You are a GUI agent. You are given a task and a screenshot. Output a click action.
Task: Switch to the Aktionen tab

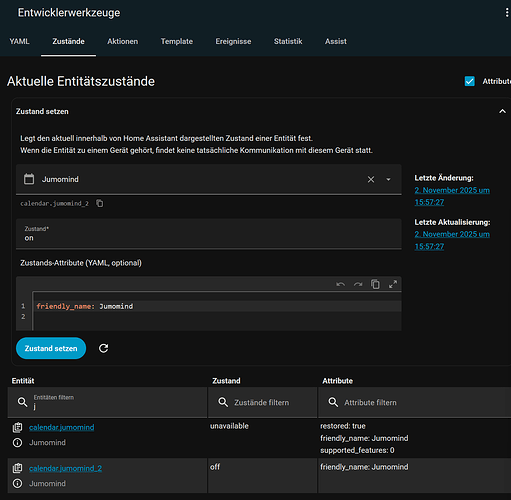[x=122, y=41]
